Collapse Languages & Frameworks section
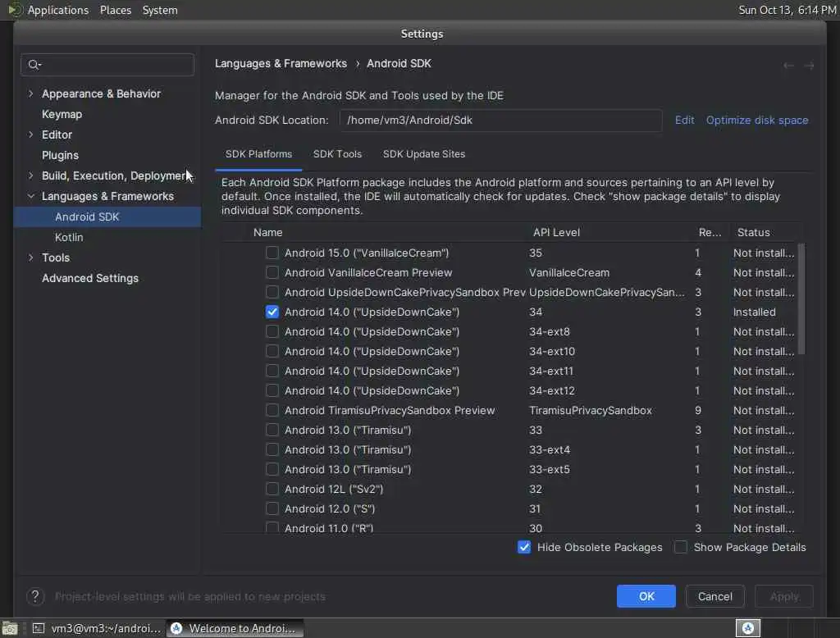The height and width of the screenshot is (638, 840). 30,196
